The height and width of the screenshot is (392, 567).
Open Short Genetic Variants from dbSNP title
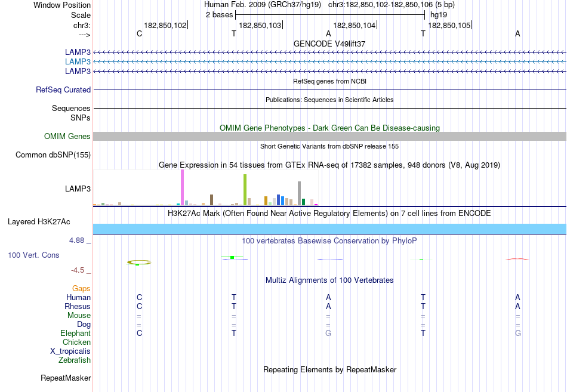tap(329, 146)
